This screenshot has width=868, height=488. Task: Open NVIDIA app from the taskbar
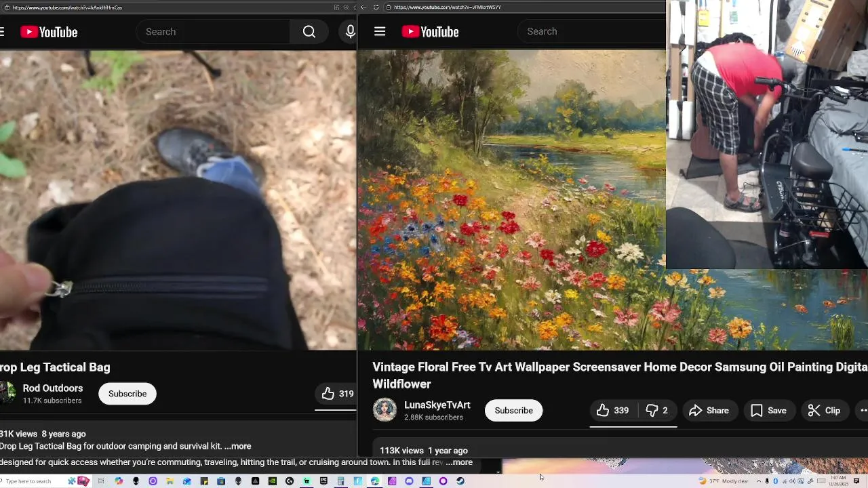click(273, 481)
